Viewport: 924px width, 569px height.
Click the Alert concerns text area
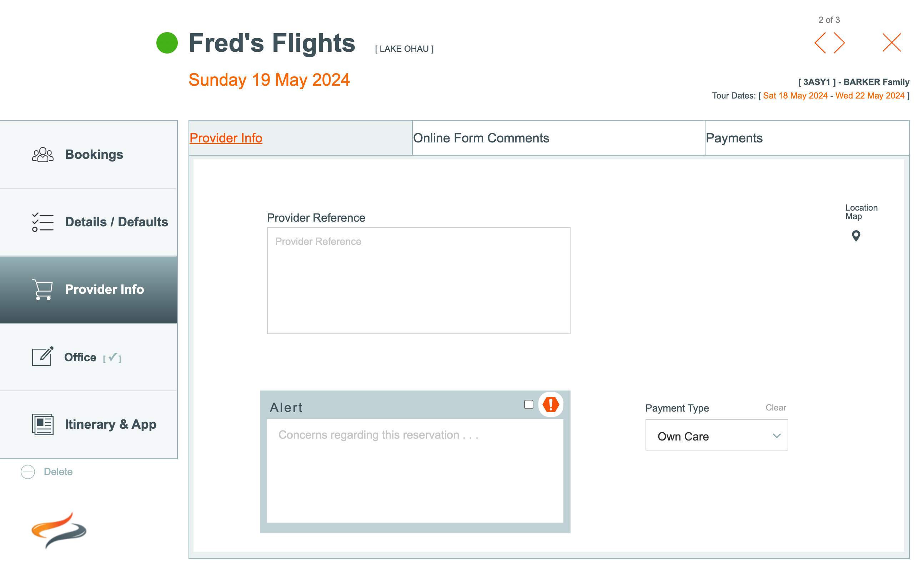point(415,470)
